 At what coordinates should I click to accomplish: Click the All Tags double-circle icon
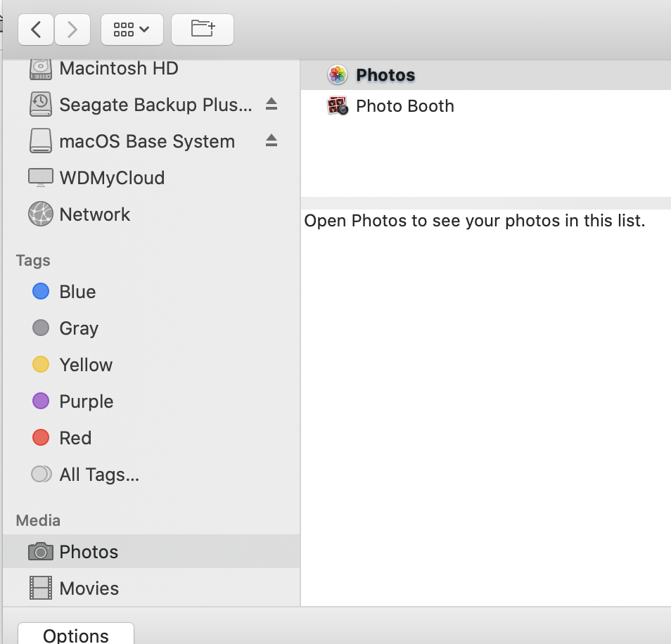click(x=41, y=474)
